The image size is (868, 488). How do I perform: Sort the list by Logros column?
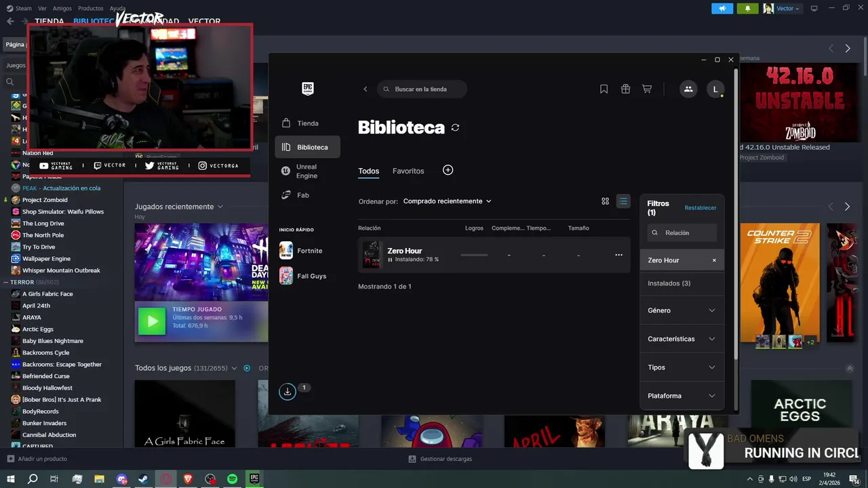[474, 228]
